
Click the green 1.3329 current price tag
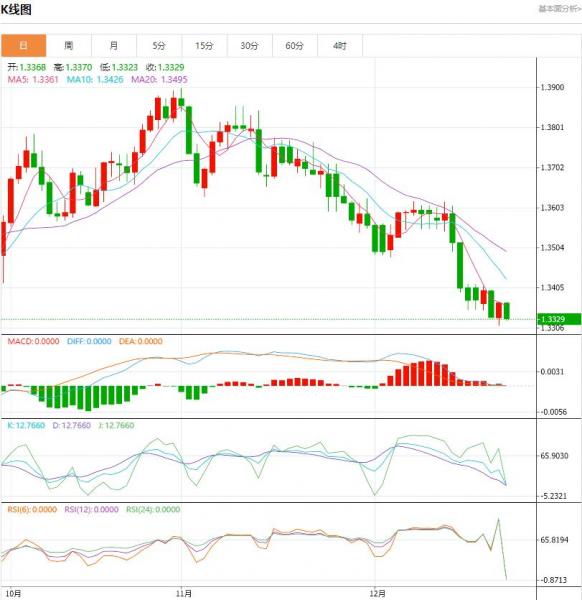(x=559, y=319)
